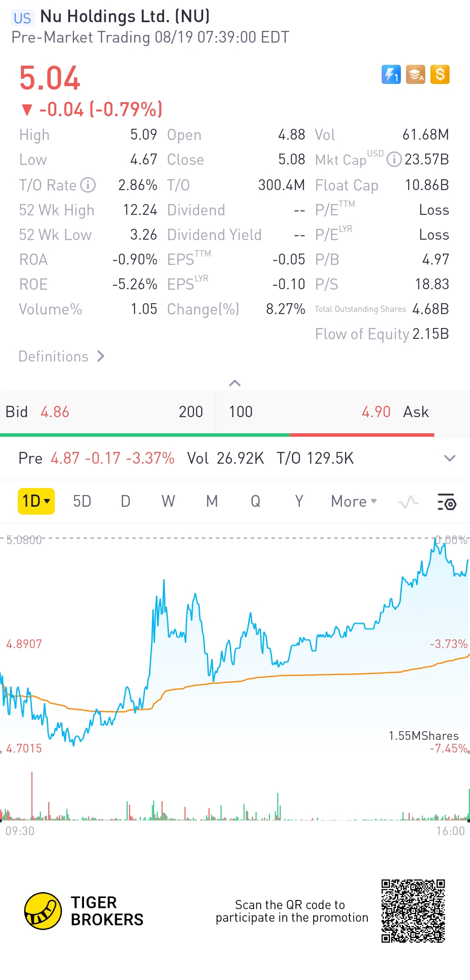The image size is (470, 980).
Task: Tap the blue lightning bolt icon
Action: 391,74
